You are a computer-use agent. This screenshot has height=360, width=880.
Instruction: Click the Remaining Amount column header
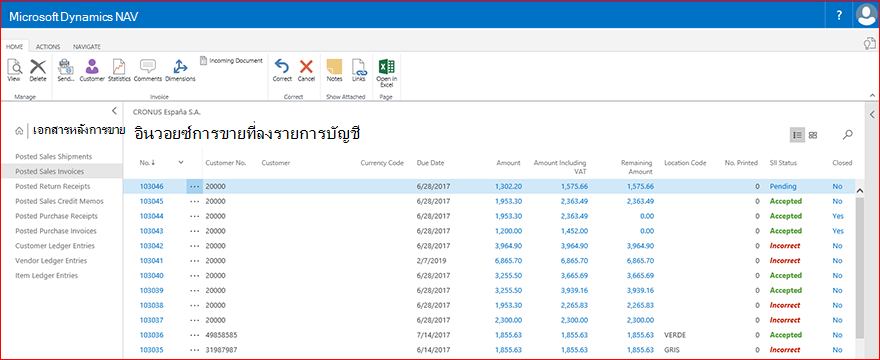[636, 167]
